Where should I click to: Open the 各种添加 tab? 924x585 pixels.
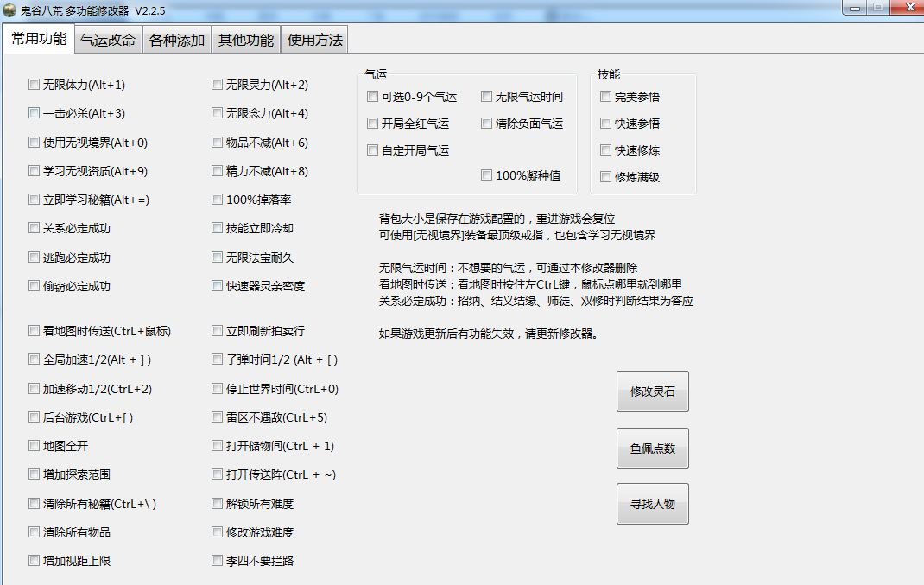[177, 40]
